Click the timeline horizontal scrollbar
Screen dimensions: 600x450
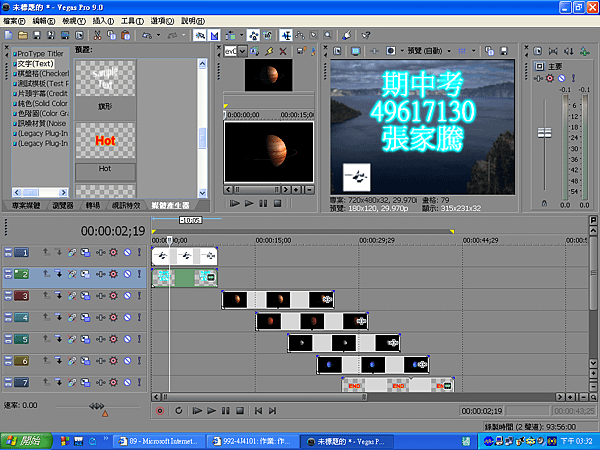click(x=264, y=397)
